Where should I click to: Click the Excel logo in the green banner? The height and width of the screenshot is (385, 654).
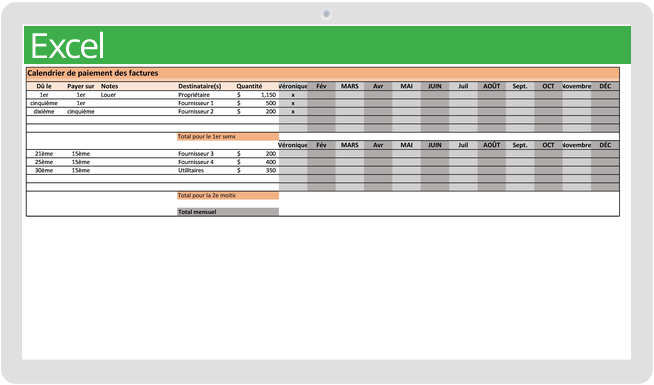click(x=67, y=46)
